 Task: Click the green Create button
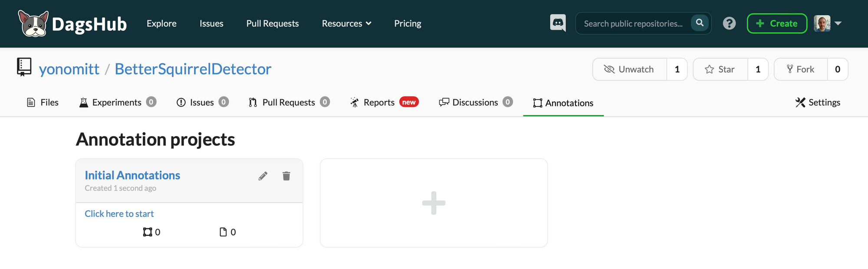pos(777,23)
